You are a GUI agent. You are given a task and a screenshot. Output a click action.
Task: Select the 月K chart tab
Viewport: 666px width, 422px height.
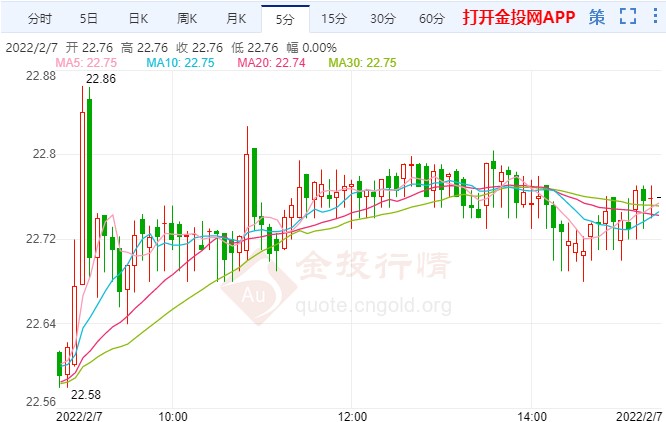pyautogui.click(x=236, y=19)
